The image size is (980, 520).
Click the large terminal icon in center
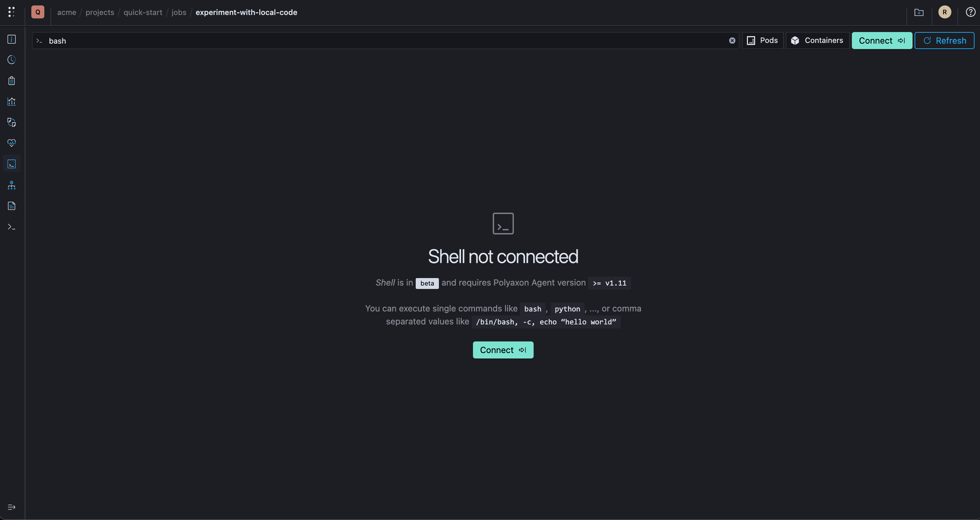[503, 224]
